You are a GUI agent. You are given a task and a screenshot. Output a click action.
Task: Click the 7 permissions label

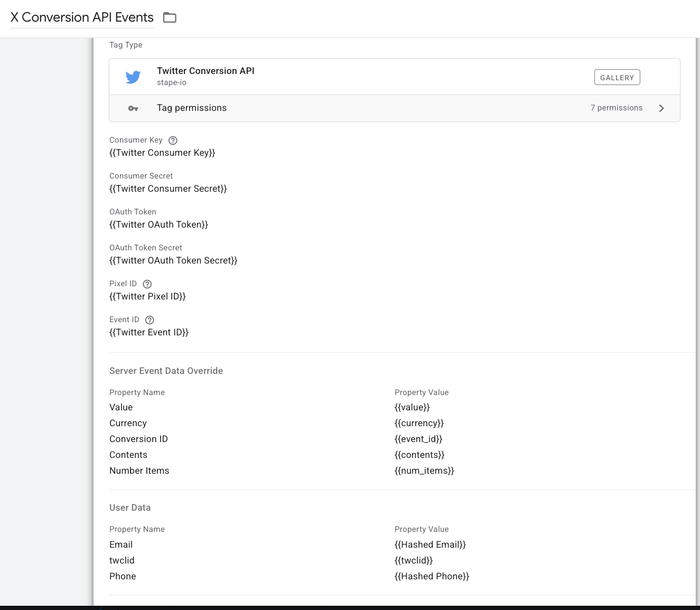(616, 108)
